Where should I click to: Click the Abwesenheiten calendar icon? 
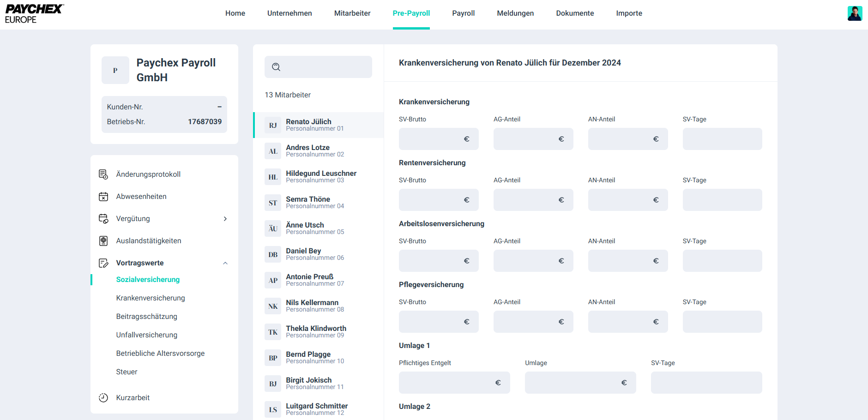pyautogui.click(x=103, y=197)
